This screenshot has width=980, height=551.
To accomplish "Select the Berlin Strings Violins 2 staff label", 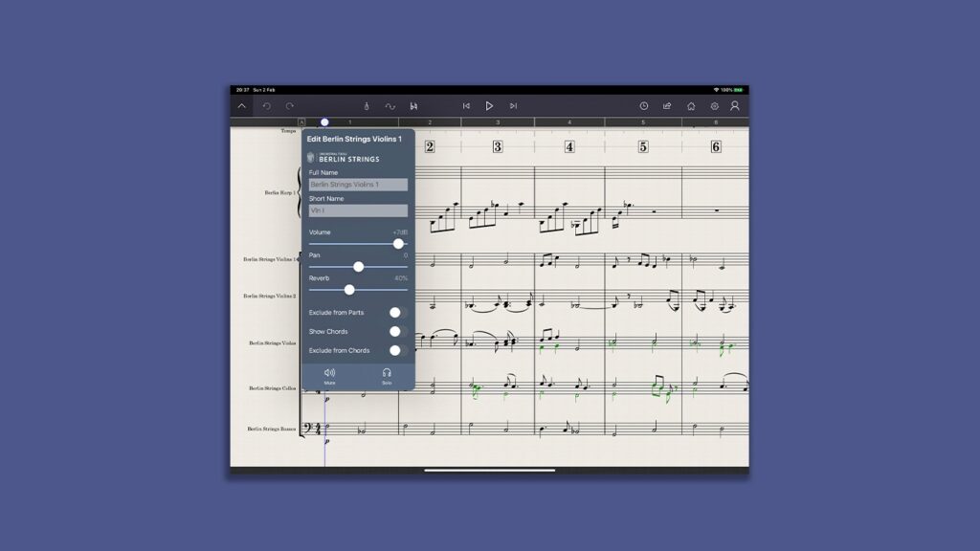I will 269,297.
